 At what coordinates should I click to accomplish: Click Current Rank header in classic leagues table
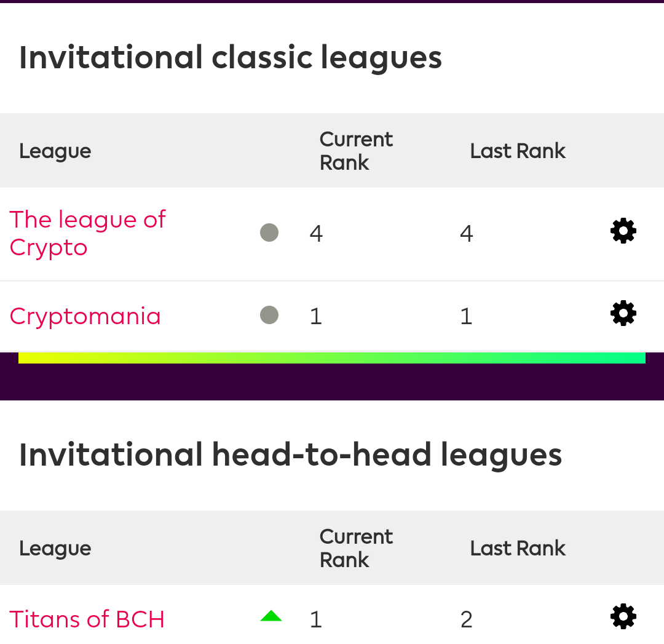click(x=356, y=151)
